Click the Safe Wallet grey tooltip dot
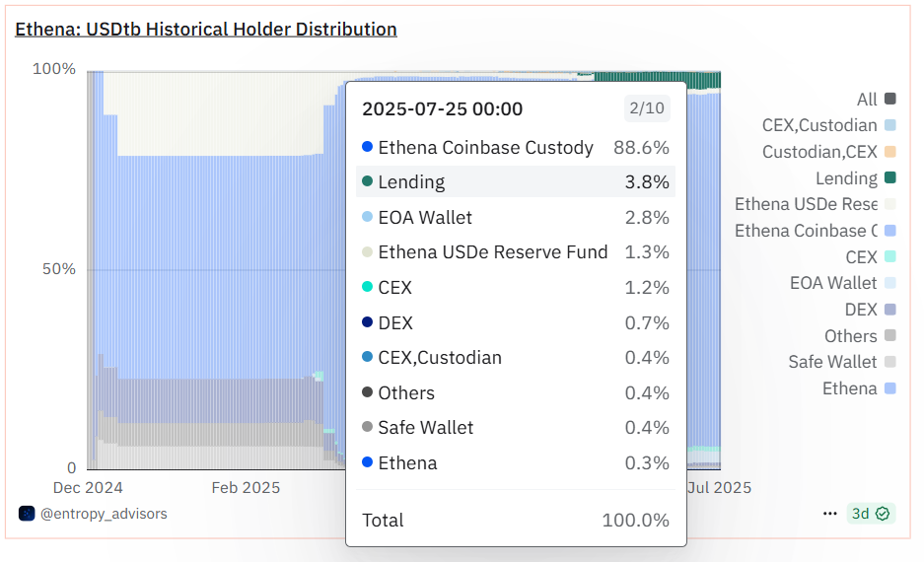The image size is (924, 562). tap(368, 428)
